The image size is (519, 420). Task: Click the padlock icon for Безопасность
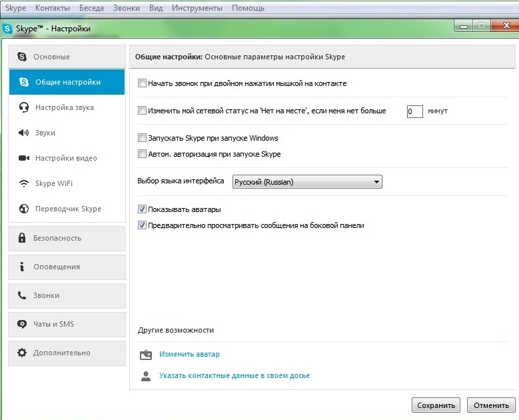[22, 238]
